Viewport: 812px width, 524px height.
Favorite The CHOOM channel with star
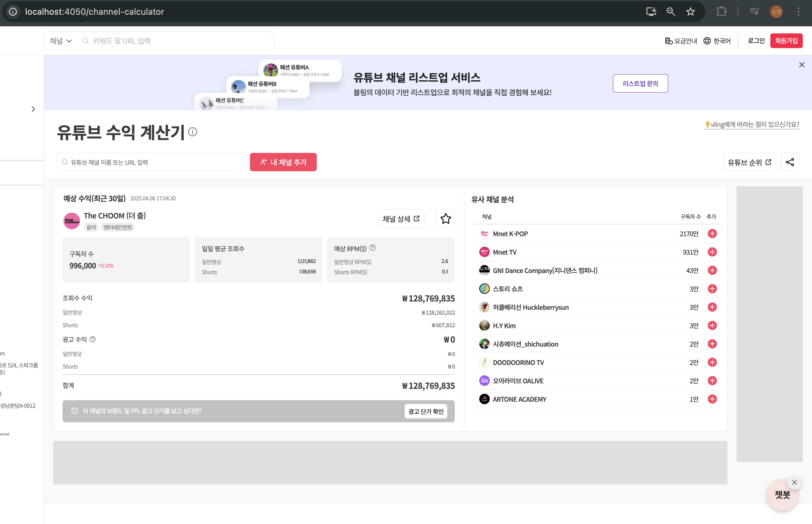point(445,218)
